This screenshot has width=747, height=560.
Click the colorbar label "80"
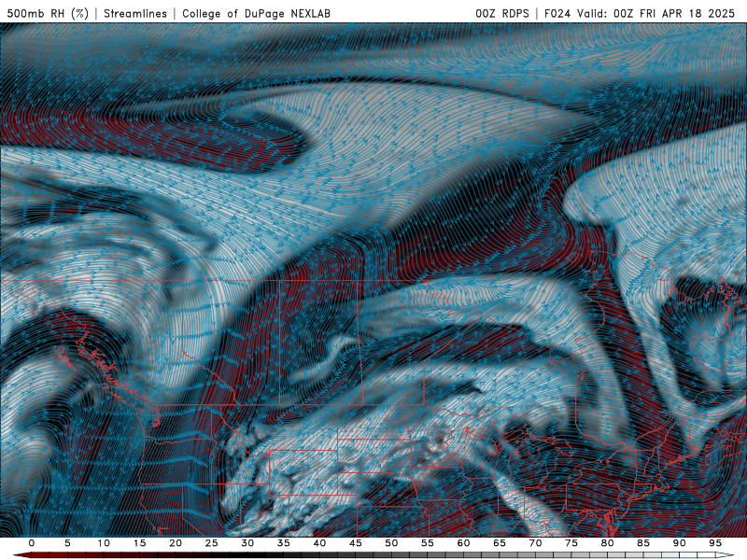(x=608, y=543)
